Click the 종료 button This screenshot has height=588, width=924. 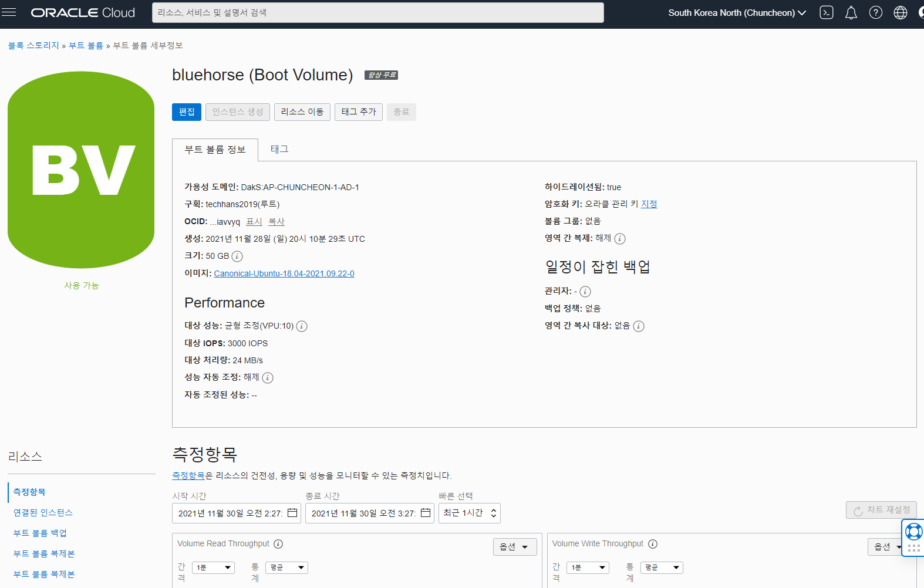tap(402, 112)
